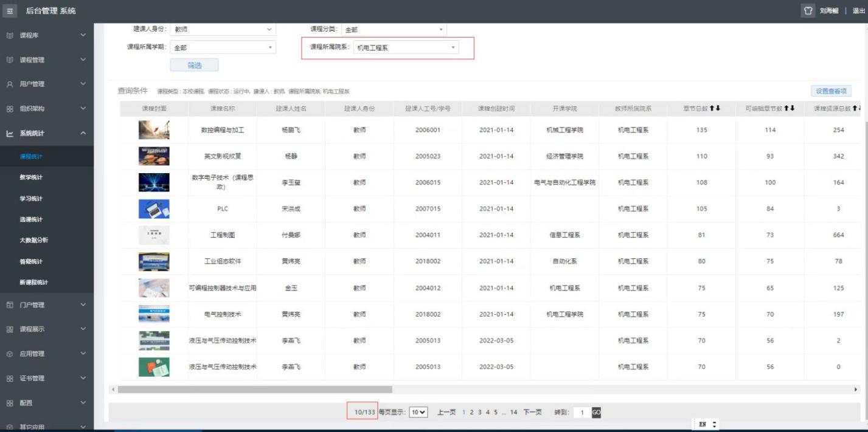The height and width of the screenshot is (432, 868).
Task: Click the 门户管理 icon
Action: click(x=10, y=305)
